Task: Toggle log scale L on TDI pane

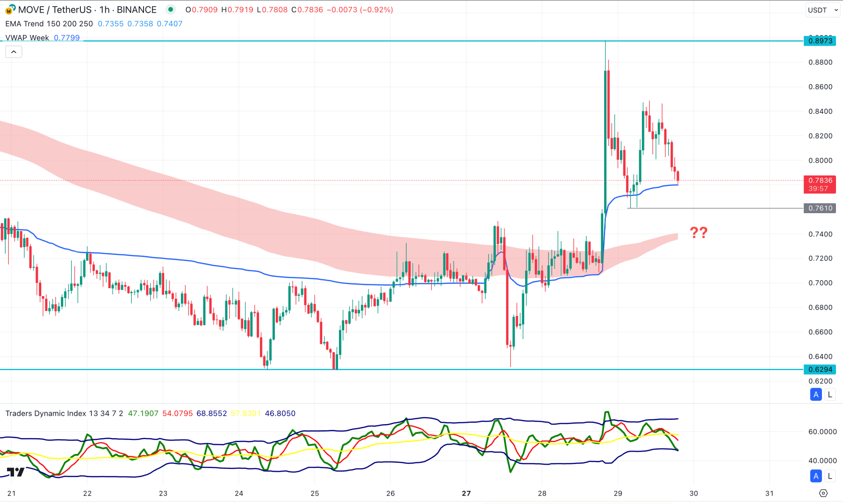Action: [x=830, y=476]
